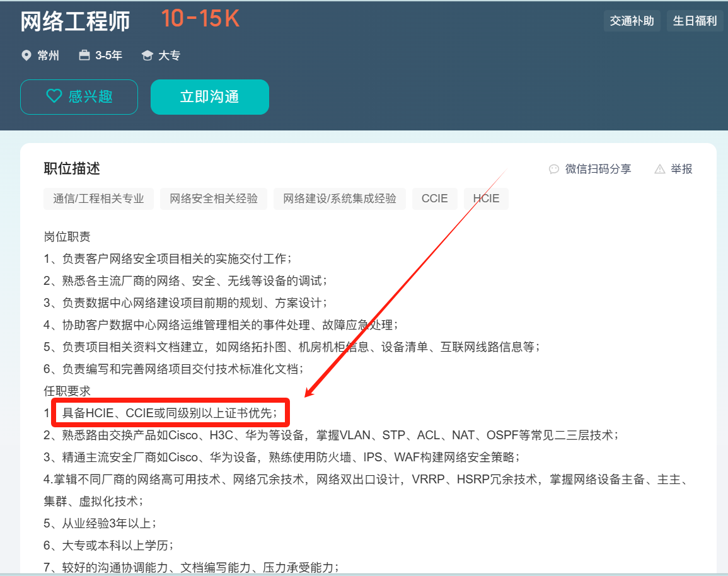Click the 网络工程师 job title
This screenshot has height=576, width=728.
(x=75, y=21)
